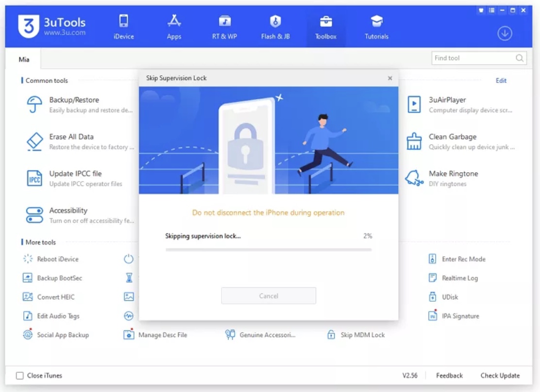Click the power icon beside Reboot iDevice
Viewport: 540px width, 392px height.
click(x=129, y=259)
